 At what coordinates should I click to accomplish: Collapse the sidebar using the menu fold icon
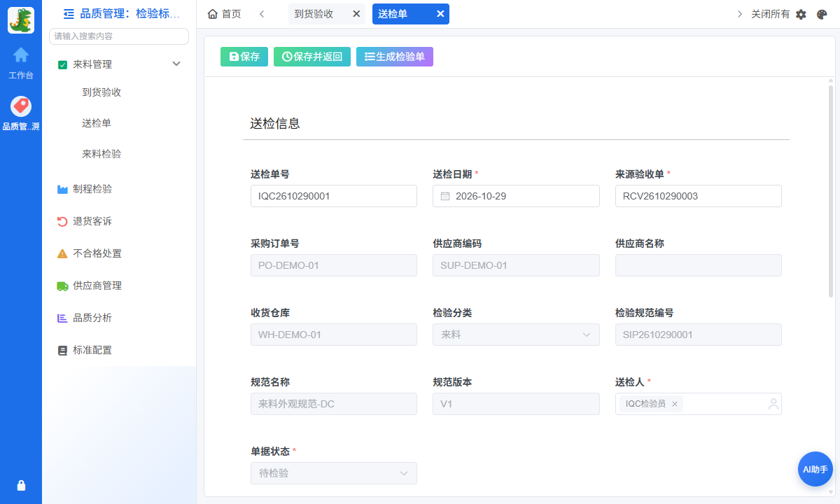pos(69,13)
